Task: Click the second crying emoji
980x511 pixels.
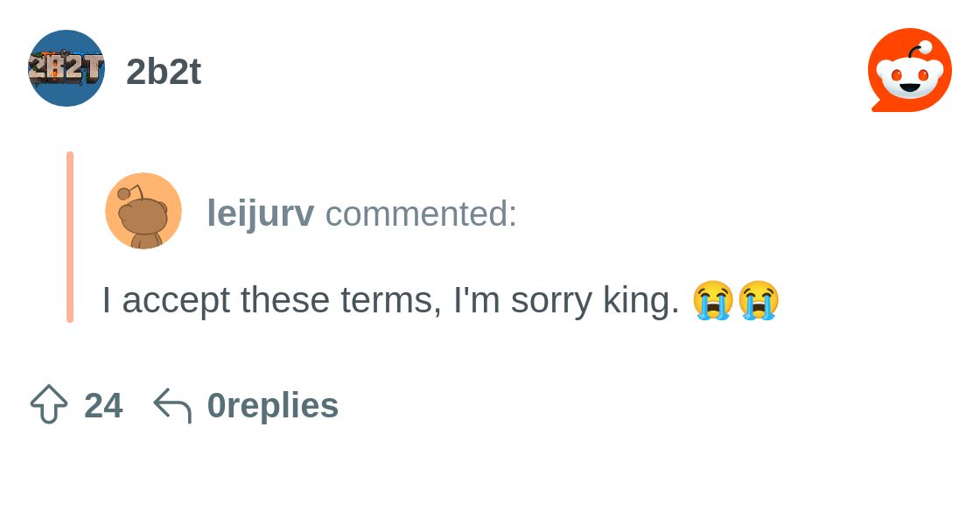Action: (x=758, y=300)
